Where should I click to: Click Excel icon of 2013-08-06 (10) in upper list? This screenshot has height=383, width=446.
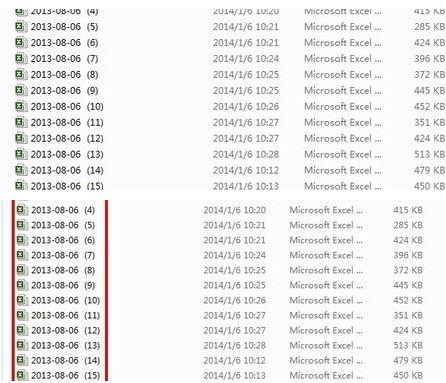21,106
